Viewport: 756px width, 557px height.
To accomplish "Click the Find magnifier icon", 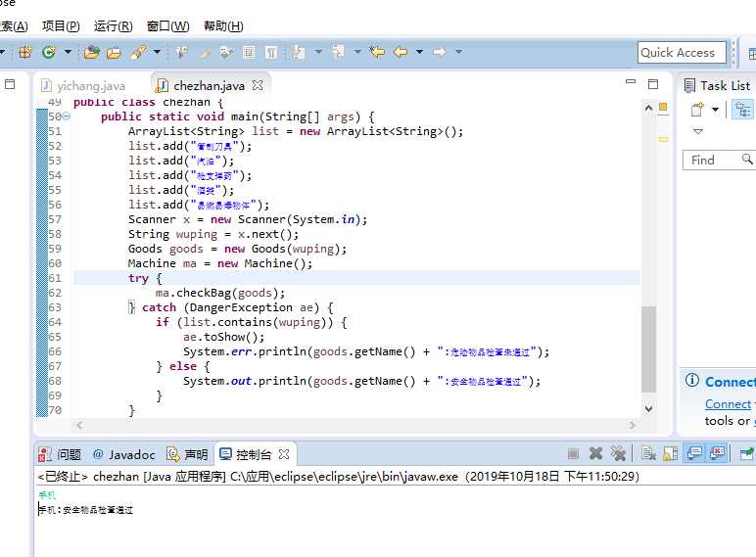I will click(747, 159).
